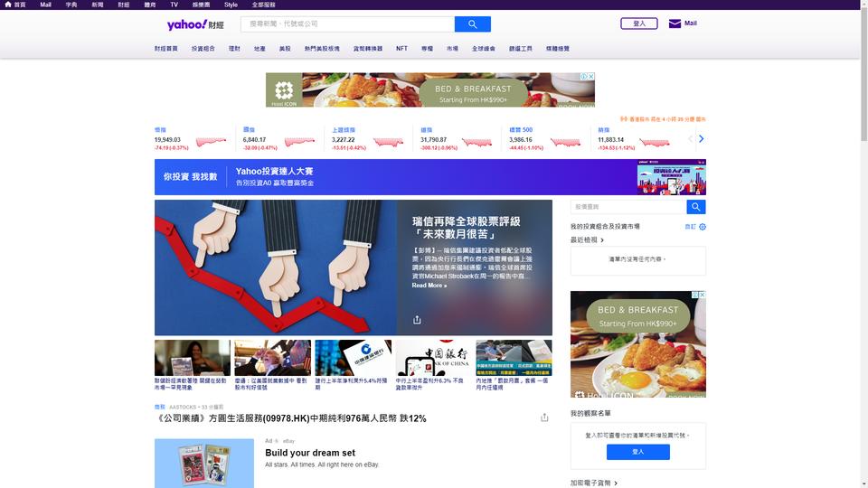The image size is (868, 488).
Task: Open the 建行上半年淨利 story thumbnail
Action: (x=354, y=358)
